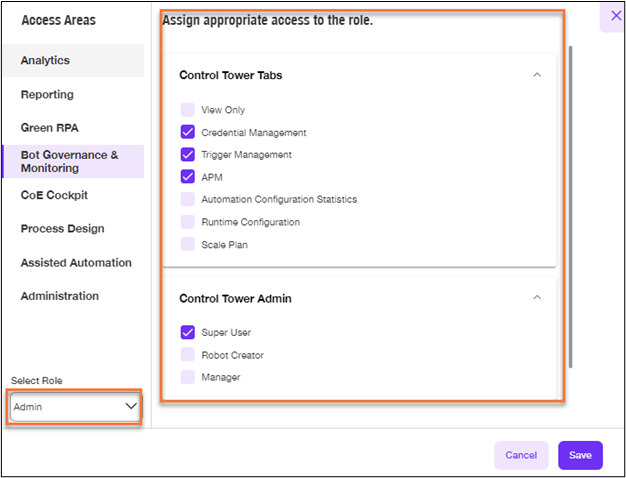Collapse the Control Tower Tabs section
This screenshot has height=478, width=626.
(537, 75)
